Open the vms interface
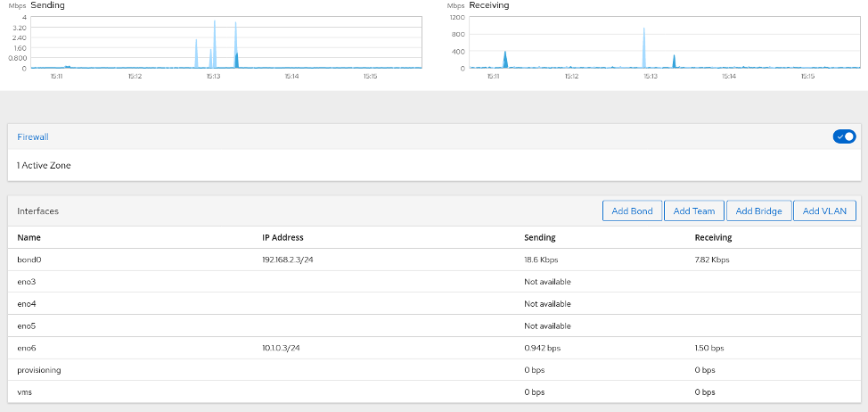 (x=26, y=391)
